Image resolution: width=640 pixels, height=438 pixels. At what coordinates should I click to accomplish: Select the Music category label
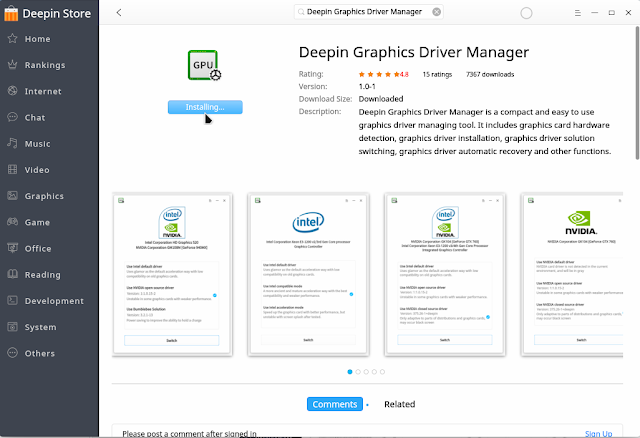pyautogui.click(x=38, y=144)
